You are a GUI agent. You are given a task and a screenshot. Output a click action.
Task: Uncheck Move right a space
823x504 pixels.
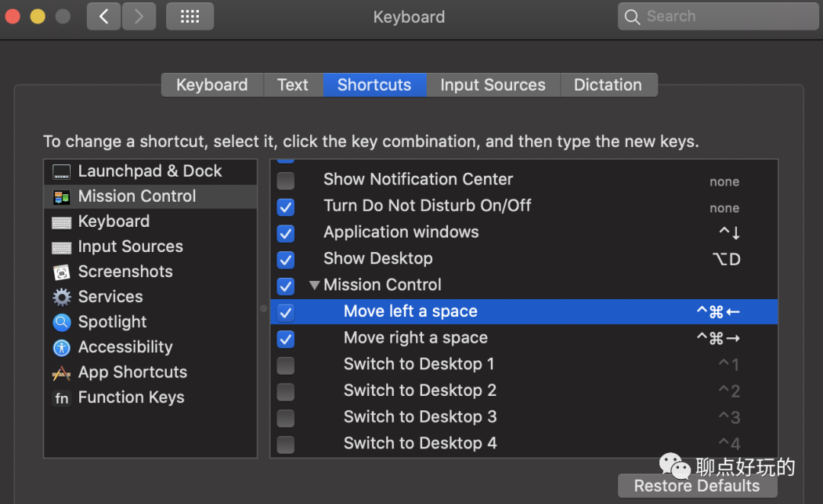pyautogui.click(x=286, y=339)
